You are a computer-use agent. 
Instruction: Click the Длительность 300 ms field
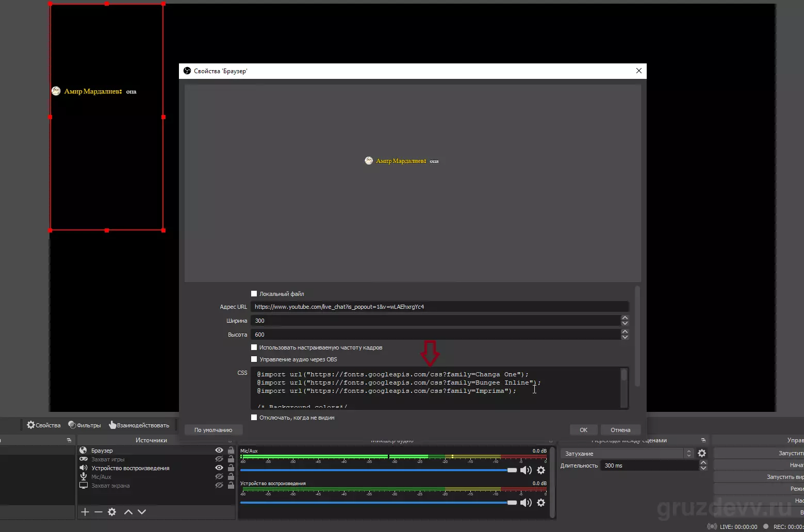(x=650, y=465)
